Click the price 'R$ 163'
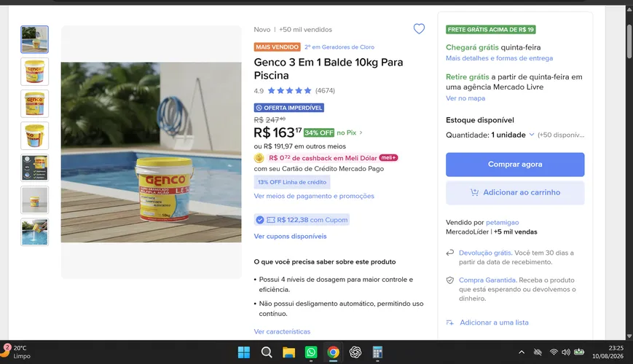Viewport: 633px width, 364px height. (x=278, y=132)
